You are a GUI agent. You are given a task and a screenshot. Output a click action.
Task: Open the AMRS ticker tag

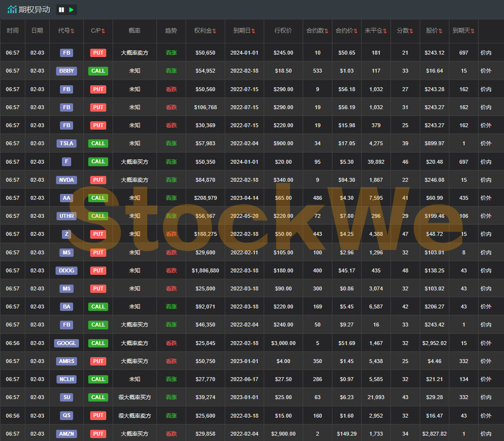(x=67, y=361)
